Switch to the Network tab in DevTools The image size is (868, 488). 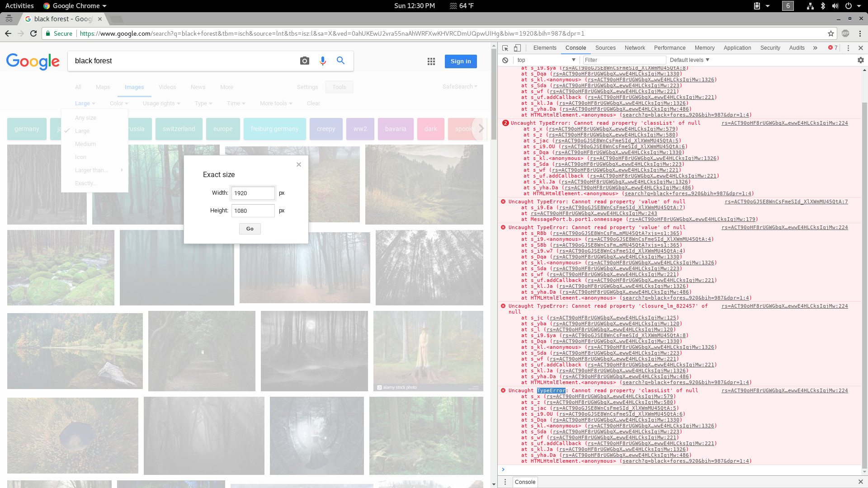click(635, 48)
